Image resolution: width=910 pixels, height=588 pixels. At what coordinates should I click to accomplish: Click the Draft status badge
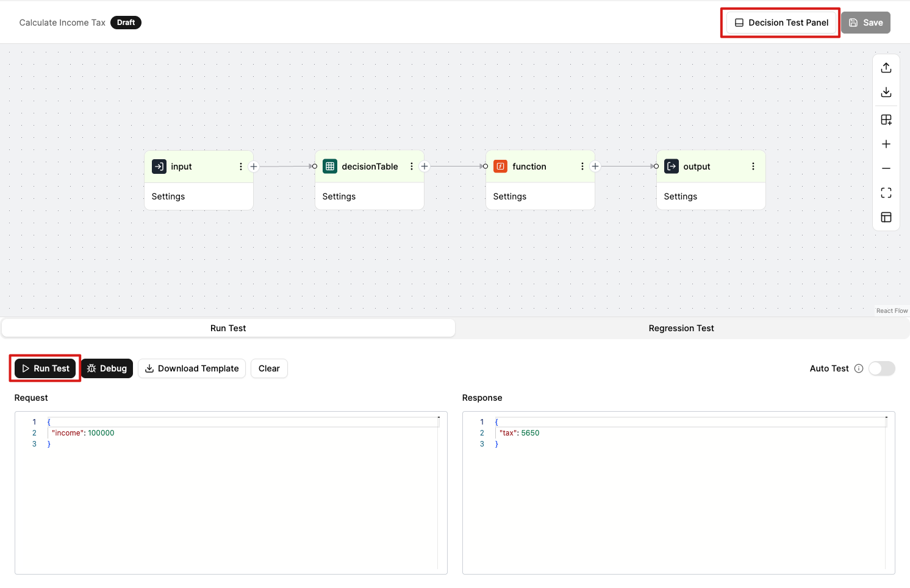tap(126, 23)
